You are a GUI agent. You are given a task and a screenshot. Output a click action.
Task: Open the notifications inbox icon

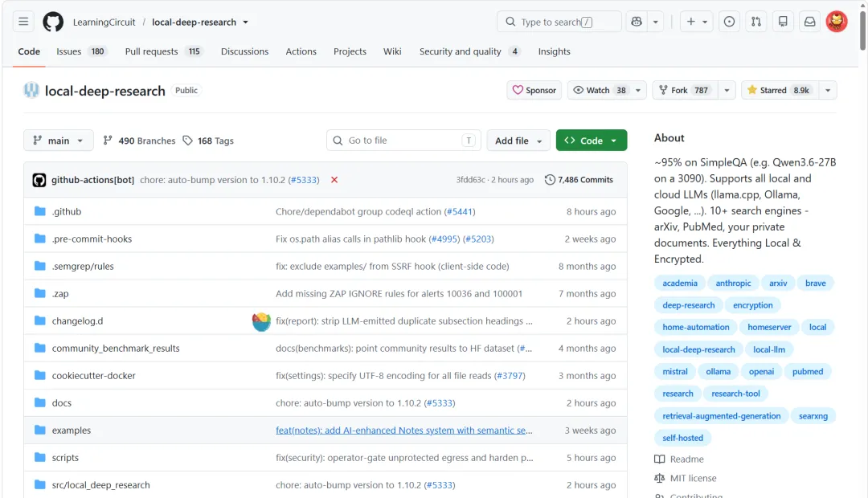pyautogui.click(x=810, y=22)
